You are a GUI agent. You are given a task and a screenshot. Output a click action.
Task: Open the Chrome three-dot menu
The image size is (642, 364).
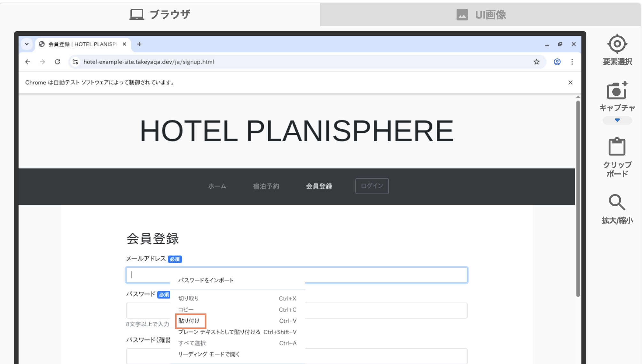click(572, 62)
